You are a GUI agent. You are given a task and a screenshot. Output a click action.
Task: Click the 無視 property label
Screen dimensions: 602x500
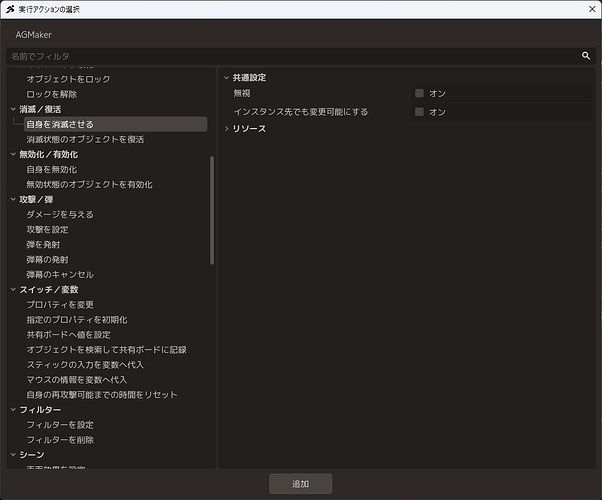coord(242,93)
